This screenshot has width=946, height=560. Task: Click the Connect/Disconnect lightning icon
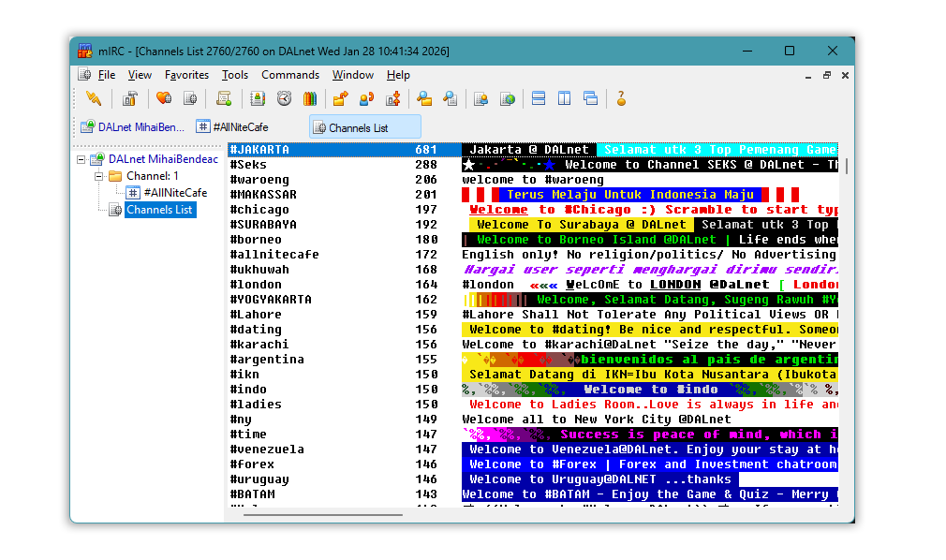[x=94, y=98]
